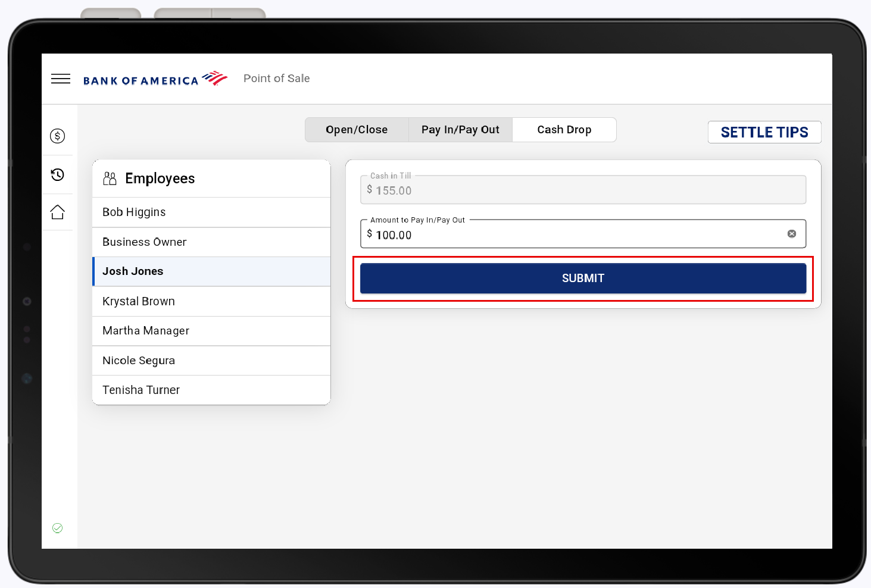Click the Amount to Pay In/Pay Out field
The height and width of the screenshot is (588, 871).
tap(572, 234)
